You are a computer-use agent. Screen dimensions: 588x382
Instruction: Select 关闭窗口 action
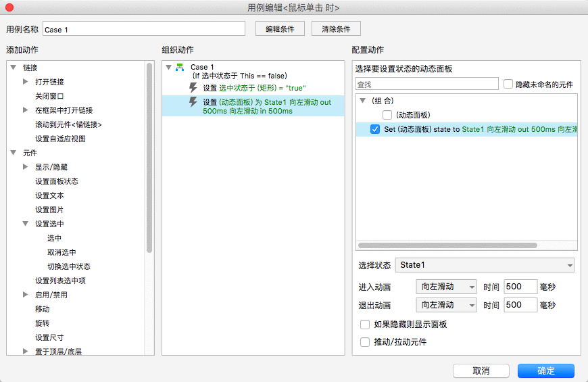[x=49, y=96]
